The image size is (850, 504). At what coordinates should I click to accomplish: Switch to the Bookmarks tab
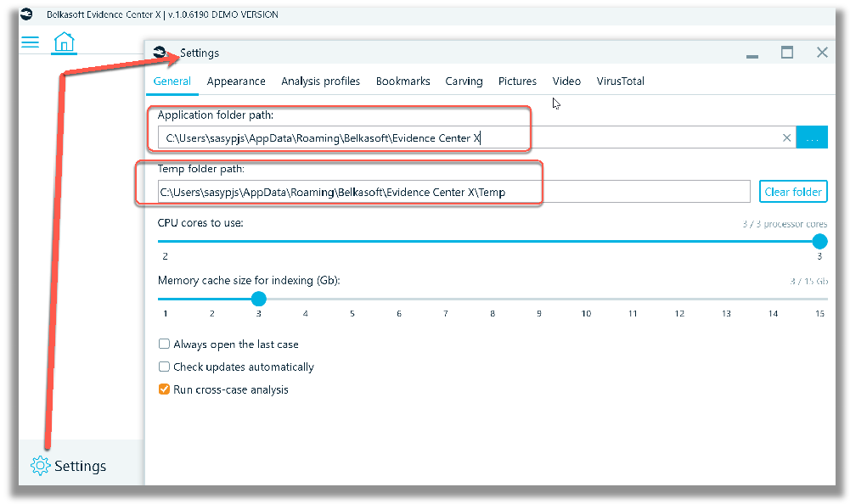[402, 81]
